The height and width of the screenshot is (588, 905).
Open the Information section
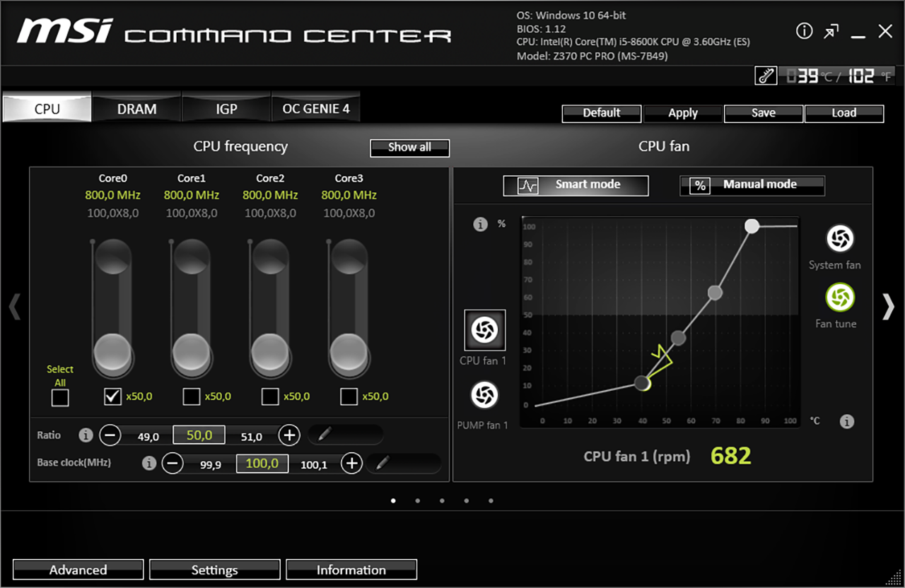point(351,570)
